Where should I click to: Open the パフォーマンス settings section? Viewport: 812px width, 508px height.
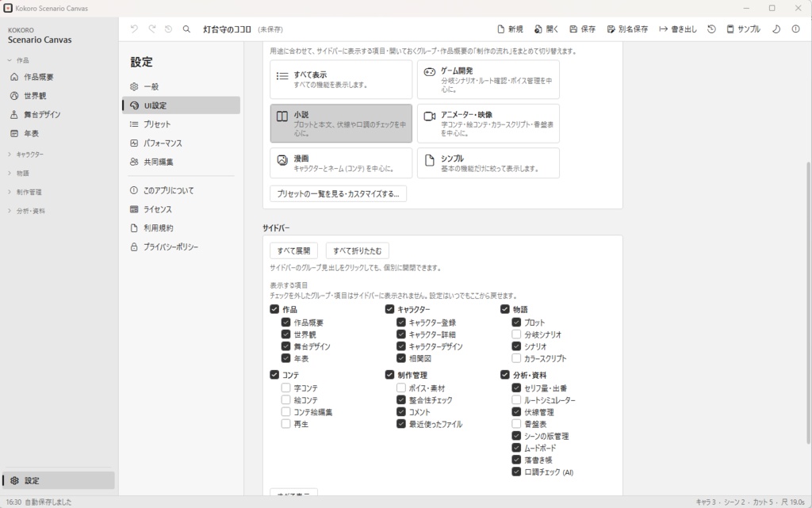(x=182, y=143)
